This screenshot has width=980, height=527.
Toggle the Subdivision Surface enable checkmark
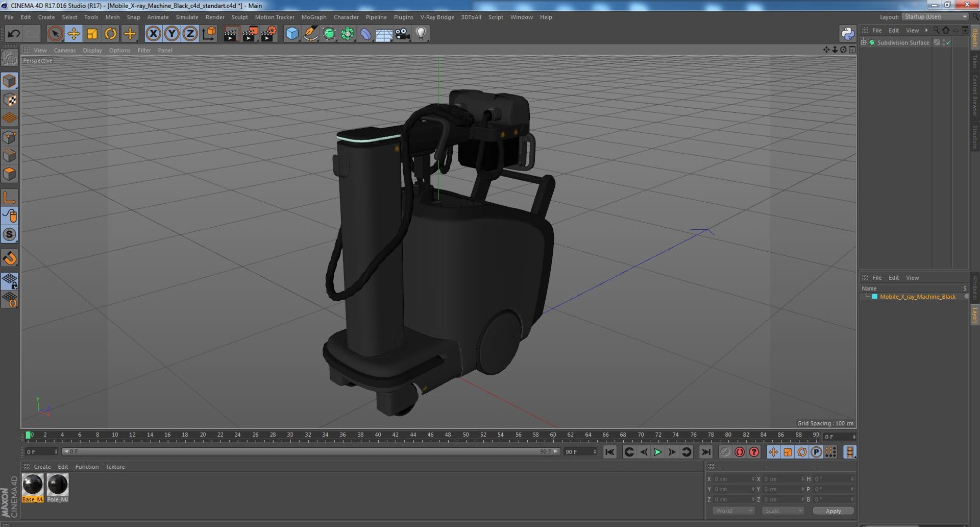point(948,42)
